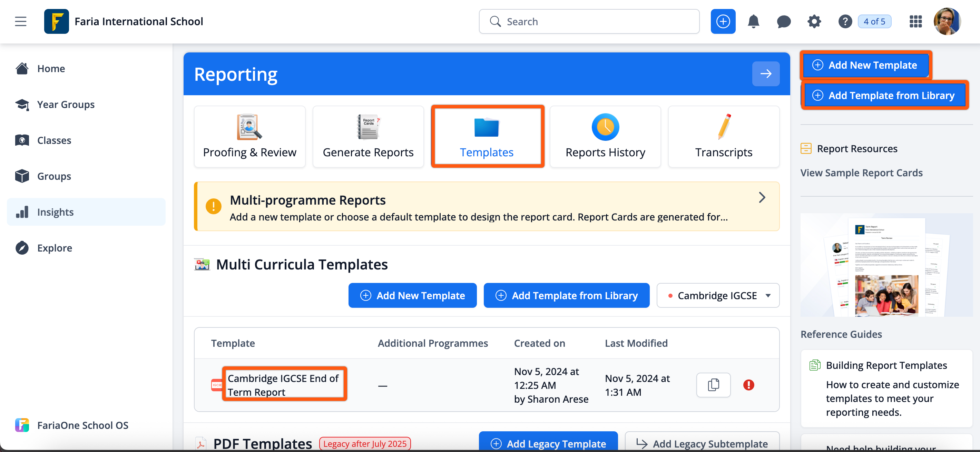Open the sample report cards thumbnail image

pos(886,265)
